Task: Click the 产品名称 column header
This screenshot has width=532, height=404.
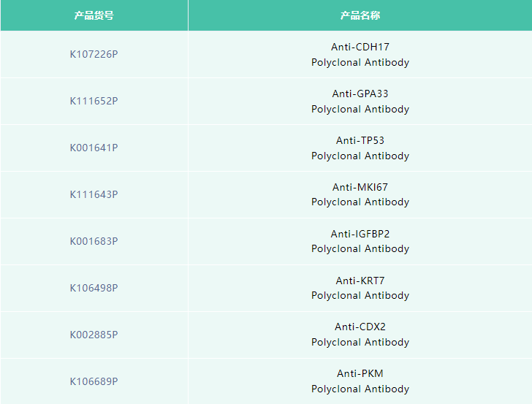Action: (x=360, y=15)
